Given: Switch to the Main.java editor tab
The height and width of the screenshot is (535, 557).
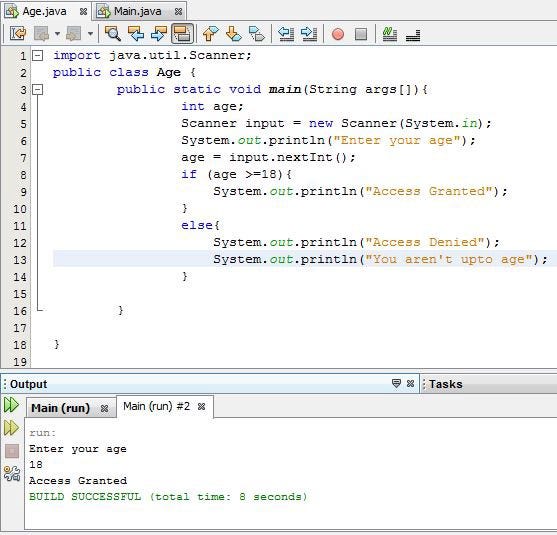Looking at the screenshot, I should pyautogui.click(x=137, y=11).
